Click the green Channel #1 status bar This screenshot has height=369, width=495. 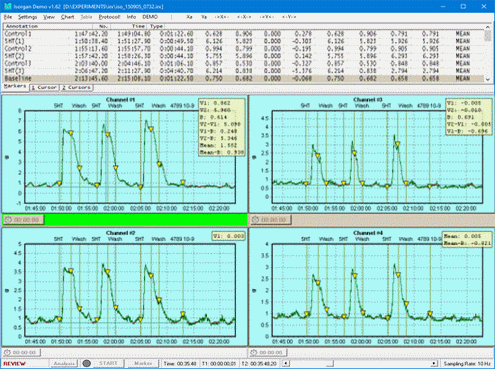(x=145, y=220)
